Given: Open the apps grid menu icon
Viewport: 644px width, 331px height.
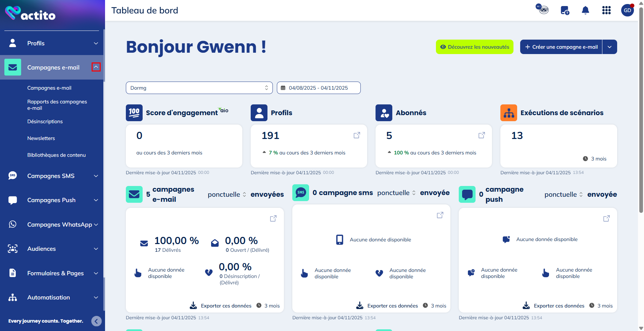Looking at the screenshot, I should pyautogui.click(x=606, y=10).
